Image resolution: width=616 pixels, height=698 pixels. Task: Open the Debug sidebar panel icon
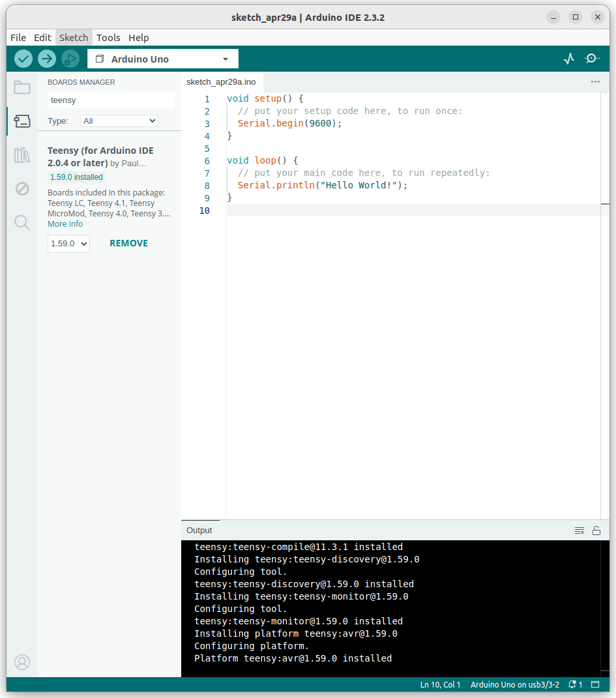coord(22,189)
